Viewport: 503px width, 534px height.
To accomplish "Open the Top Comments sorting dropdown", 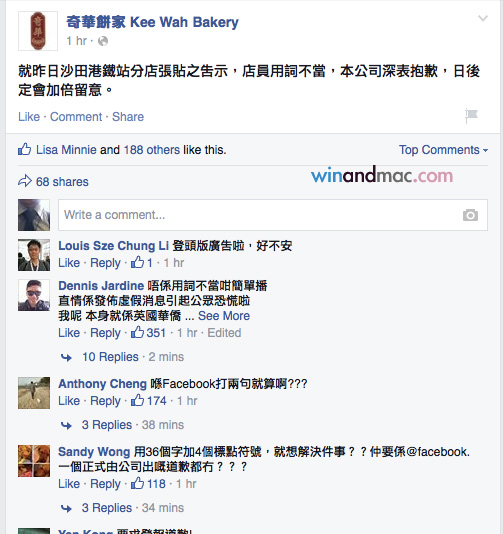I will (443, 150).
